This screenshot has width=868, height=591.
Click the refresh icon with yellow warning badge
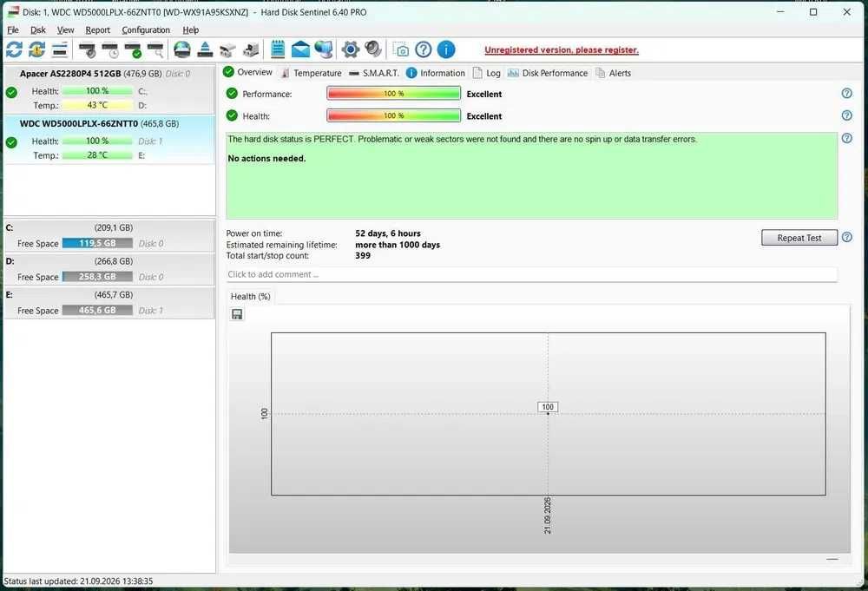coord(37,49)
